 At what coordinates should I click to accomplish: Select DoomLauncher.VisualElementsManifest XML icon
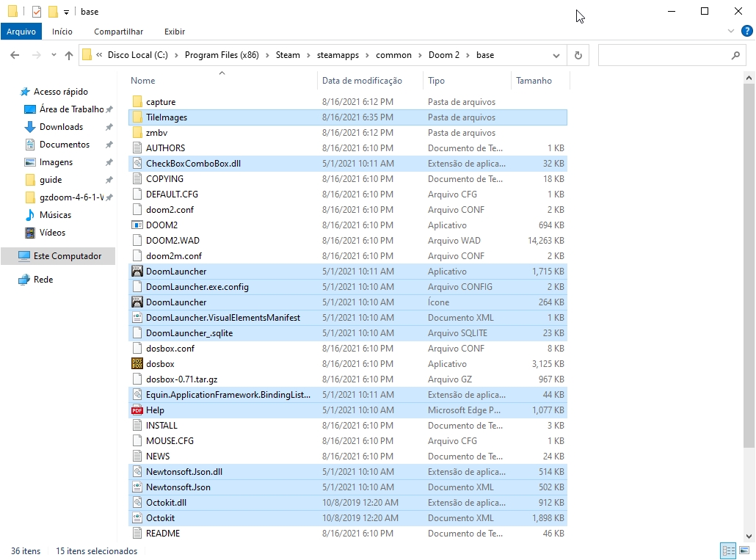[x=137, y=318]
